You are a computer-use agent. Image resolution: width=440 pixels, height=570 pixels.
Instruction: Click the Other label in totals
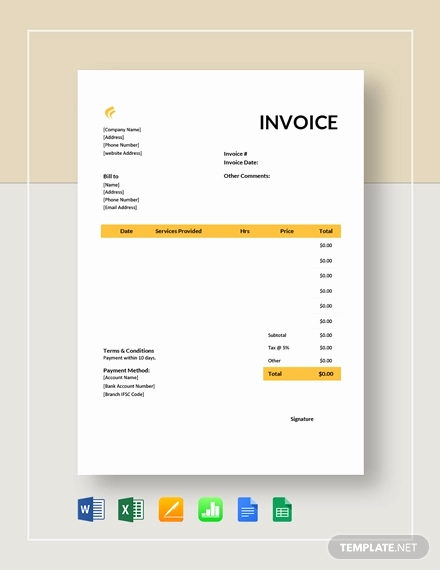pyautogui.click(x=274, y=361)
